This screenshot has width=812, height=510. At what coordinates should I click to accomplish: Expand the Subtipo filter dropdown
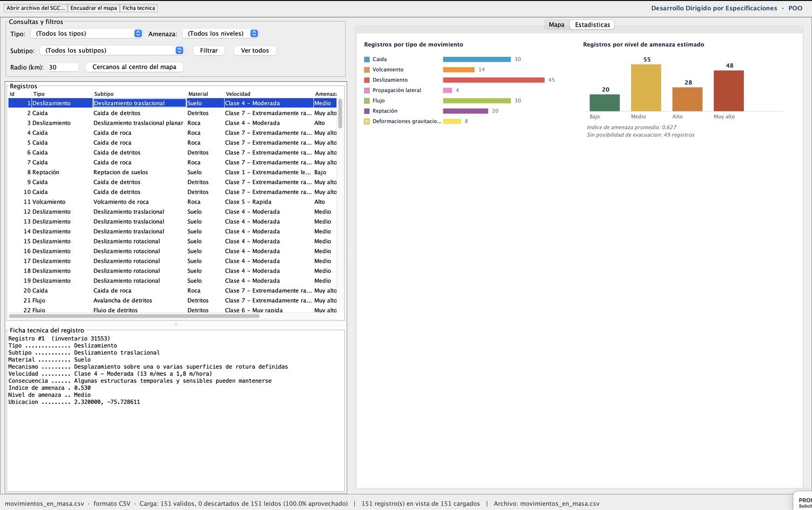click(112, 50)
